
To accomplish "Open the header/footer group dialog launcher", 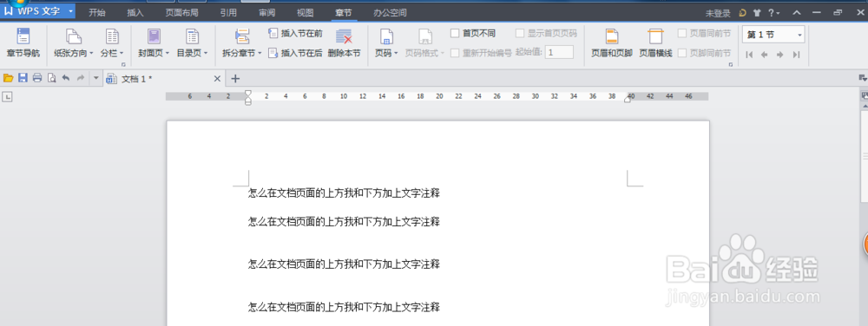I will click(x=731, y=65).
